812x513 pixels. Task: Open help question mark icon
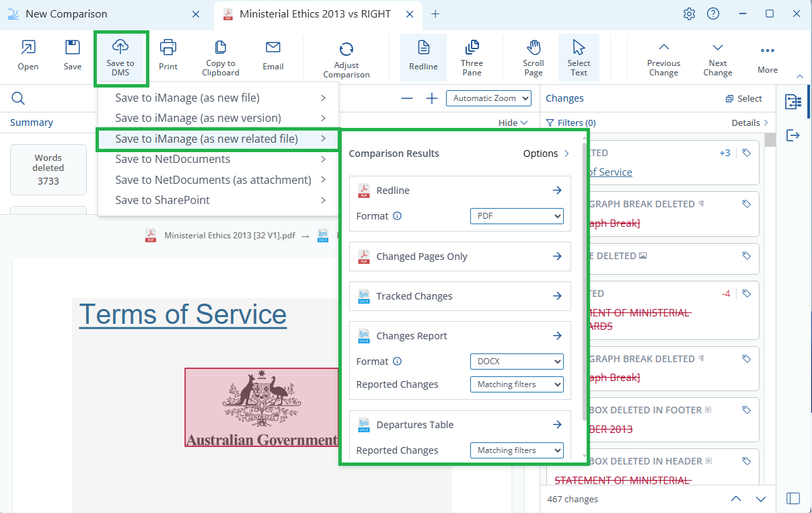point(713,14)
